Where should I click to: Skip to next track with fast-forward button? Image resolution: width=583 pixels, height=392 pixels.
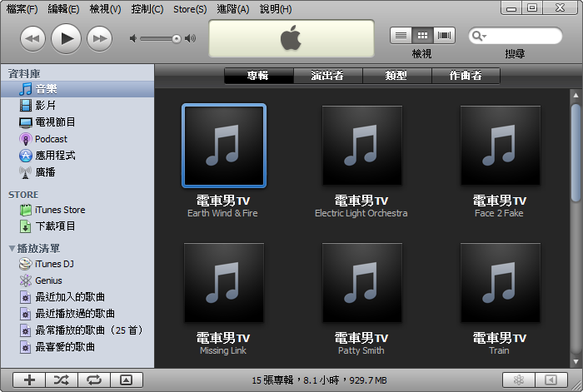click(100, 38)
